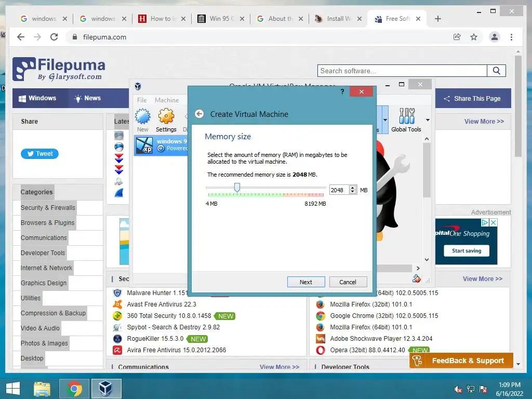Click the memory field showing 2048
Image resolution: width=532 pixels, height=399 pixels.
point(339,190)
